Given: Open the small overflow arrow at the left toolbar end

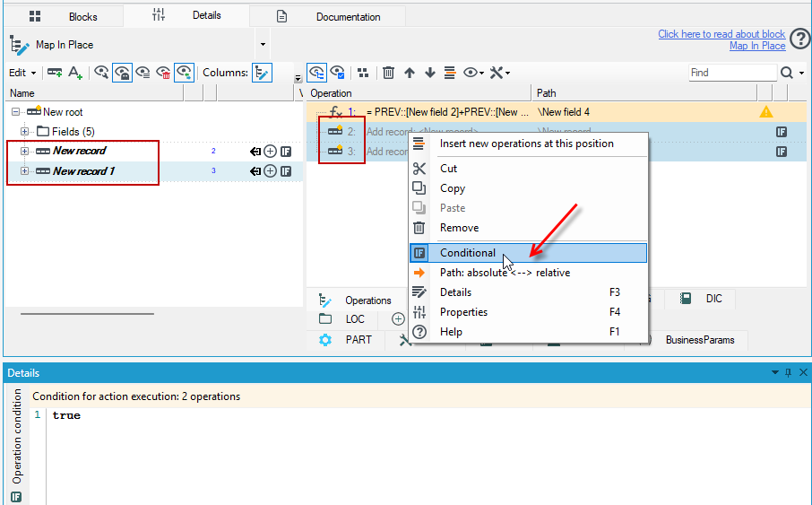Looking at the screenshot, I should coord(298,78).
